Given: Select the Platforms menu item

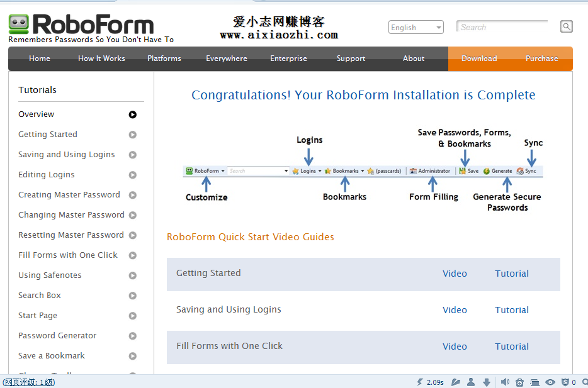Looking at the screenshot, I should 164,58.
